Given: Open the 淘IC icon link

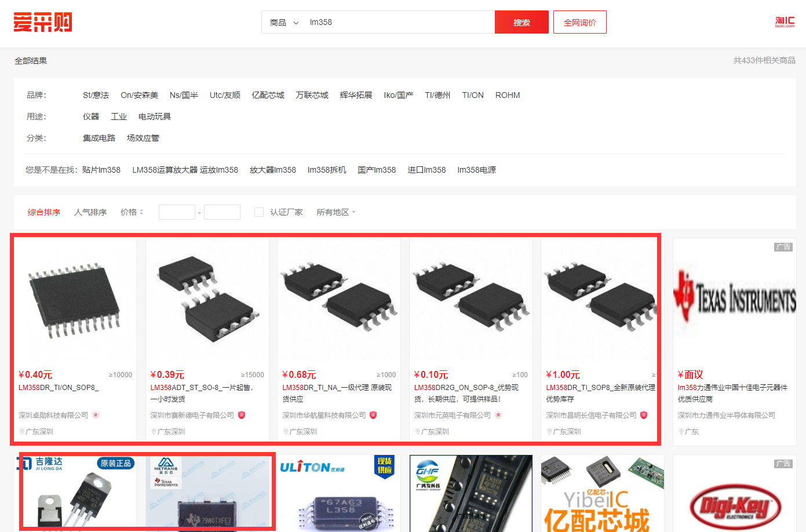Looking at the screenshot, I should [785, 22].
